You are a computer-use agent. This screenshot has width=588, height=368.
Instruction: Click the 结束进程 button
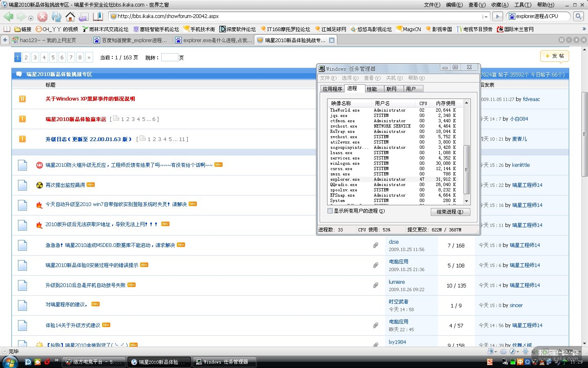[450, 212]
